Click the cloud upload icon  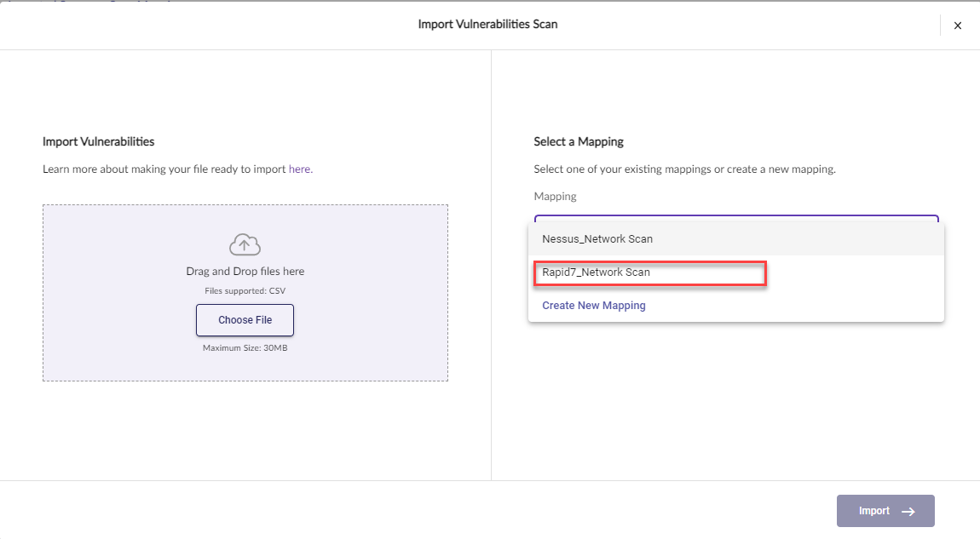(x=245, y=245)
